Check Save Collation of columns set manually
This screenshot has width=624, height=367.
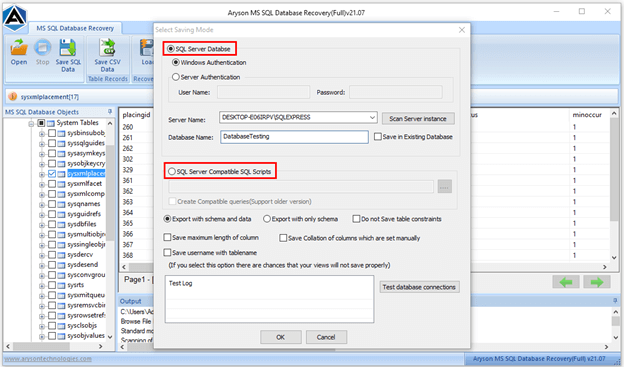point(283,238)
